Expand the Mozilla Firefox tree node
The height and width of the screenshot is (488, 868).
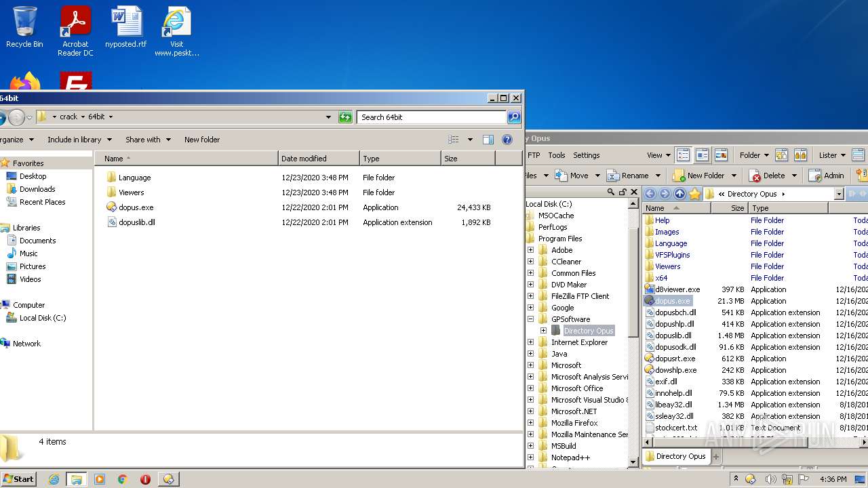tap(531, 423)
